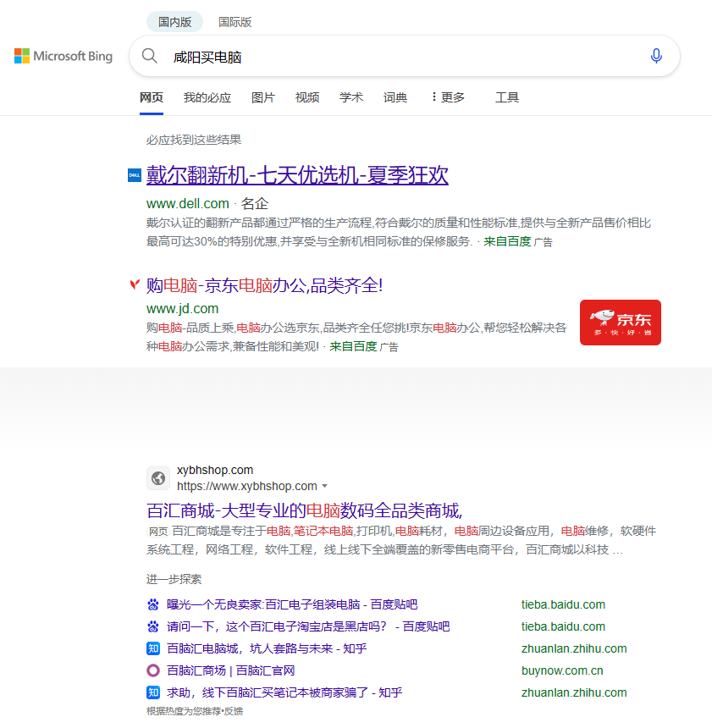Image resolution: width=712 pixels, height=728 pixels.
Task: Click the globe icon next to xybhshop.com
Action: pyautogui.click(x=158, y=477)
